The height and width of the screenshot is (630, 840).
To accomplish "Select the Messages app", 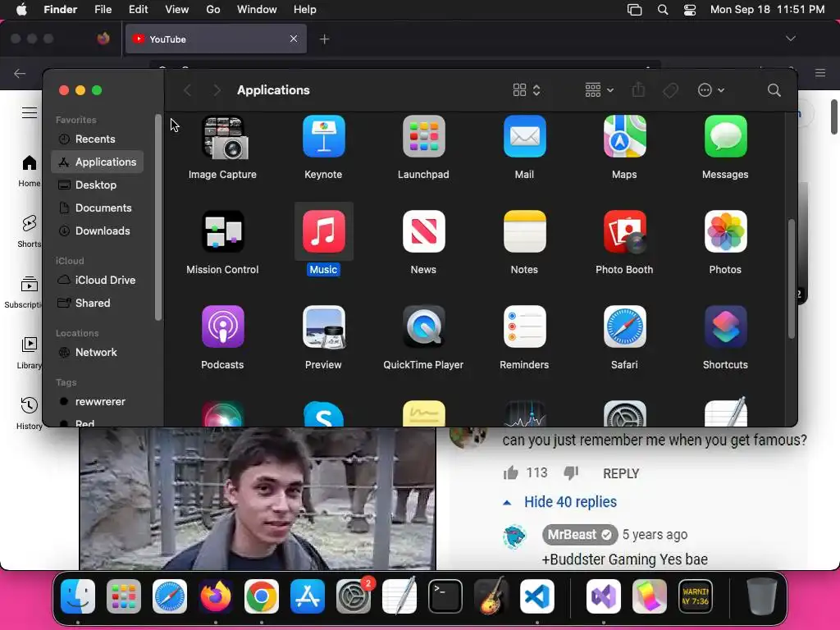I will pyautogui.click(x=725, y=137).
